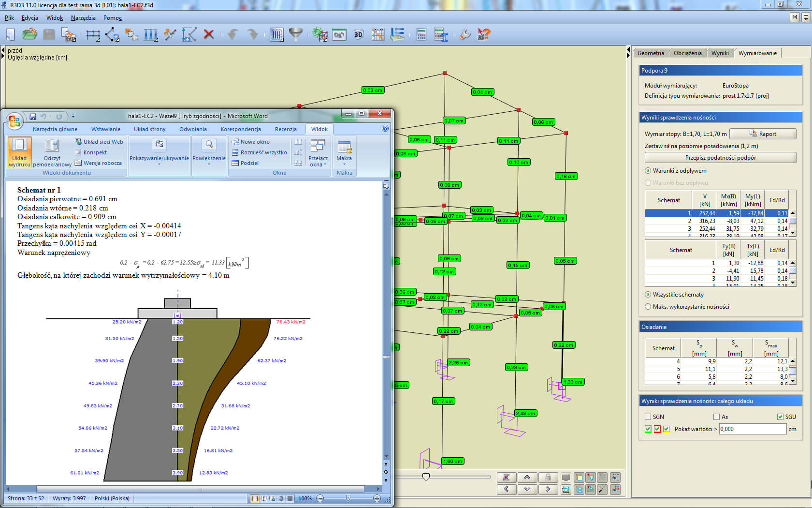Screen dimensions: 812x508
Task: Rotate view up with the up chevron button
Action: point(527,478)
